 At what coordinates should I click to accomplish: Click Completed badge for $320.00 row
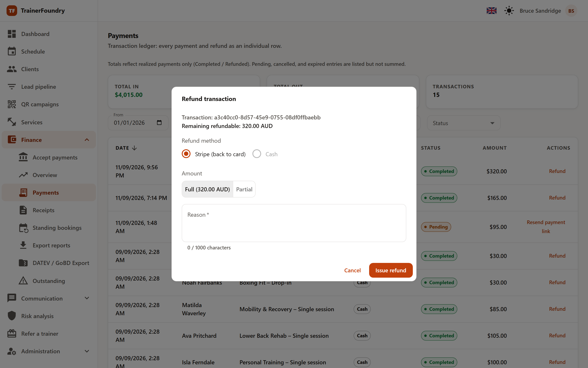pos(439,171)
